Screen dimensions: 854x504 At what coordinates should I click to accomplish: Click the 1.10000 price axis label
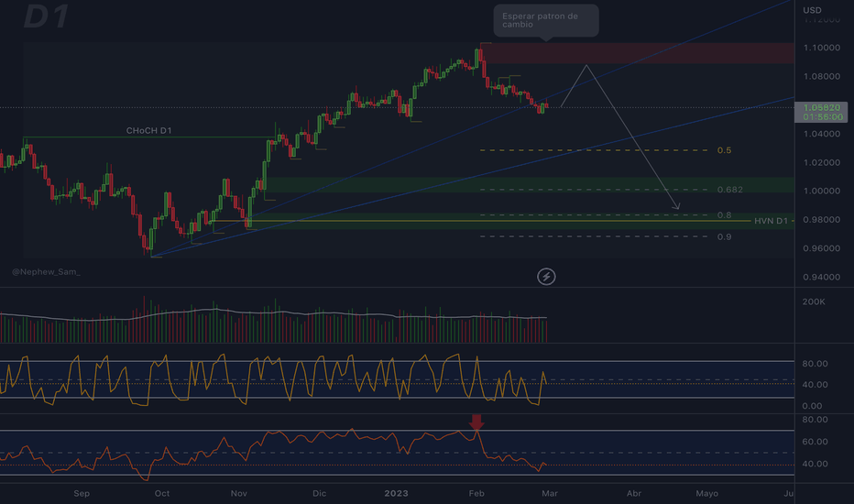coord(822,48)
